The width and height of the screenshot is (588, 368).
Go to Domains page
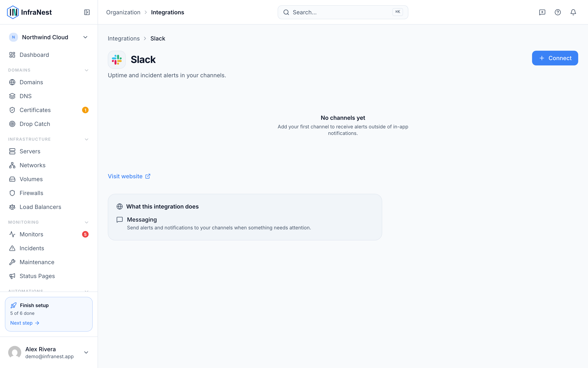49,82
